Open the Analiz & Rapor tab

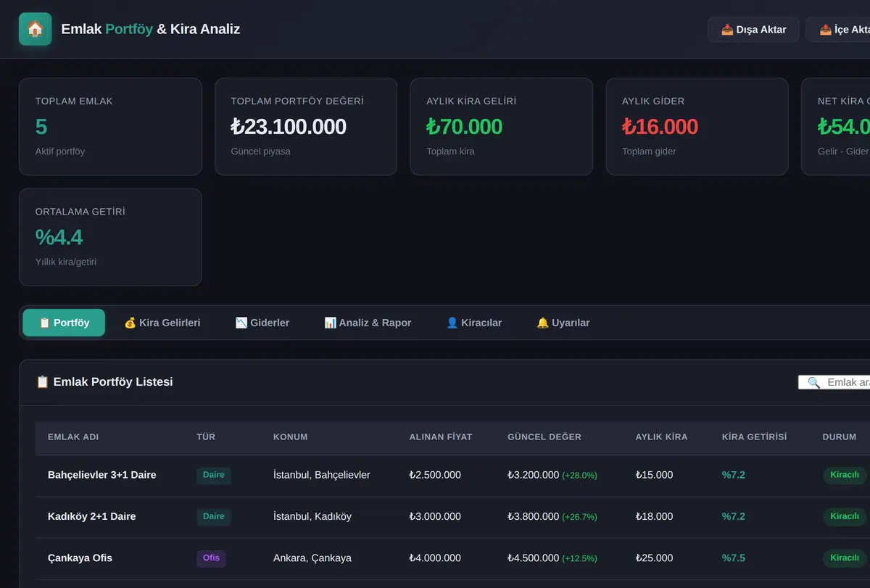[368, 323]
